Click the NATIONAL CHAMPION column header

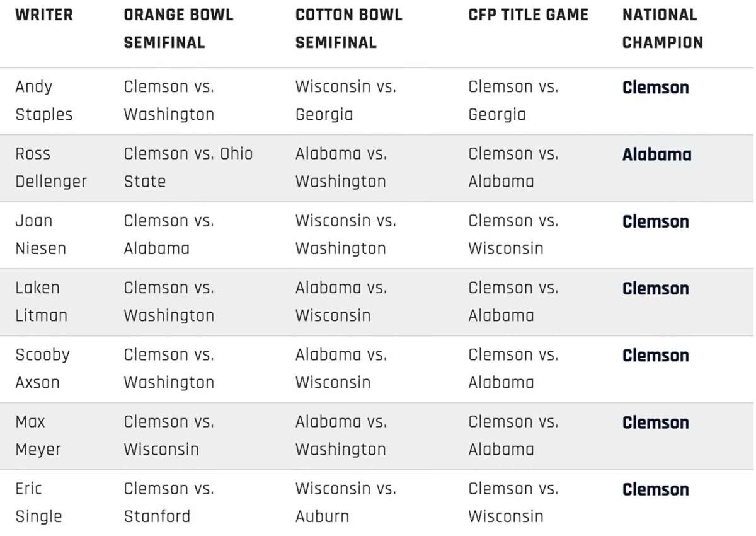(662, 28)
